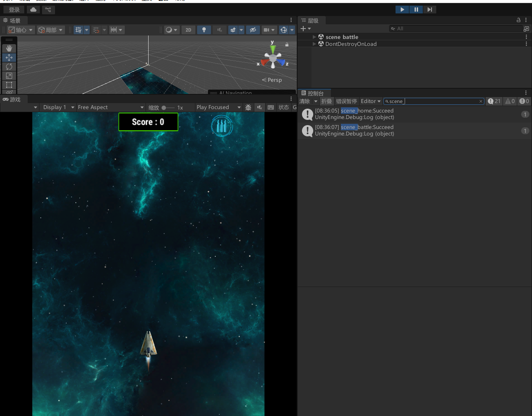The width and height of the screenshot is (532, 416).
Task: Open scene_battle row three-dot menu
Action: pyautogui.click(x=527, y=37)
